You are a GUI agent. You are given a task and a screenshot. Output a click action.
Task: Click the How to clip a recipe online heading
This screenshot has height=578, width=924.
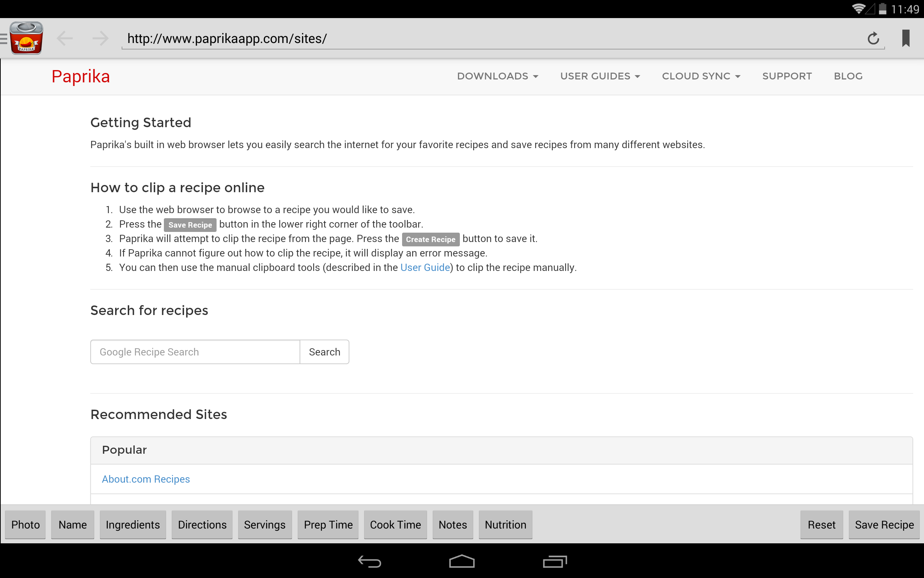178,188
